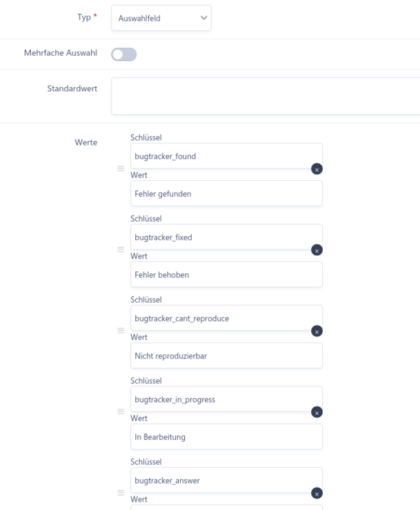Remove the bugtracker_found value entry

(317, 169)
